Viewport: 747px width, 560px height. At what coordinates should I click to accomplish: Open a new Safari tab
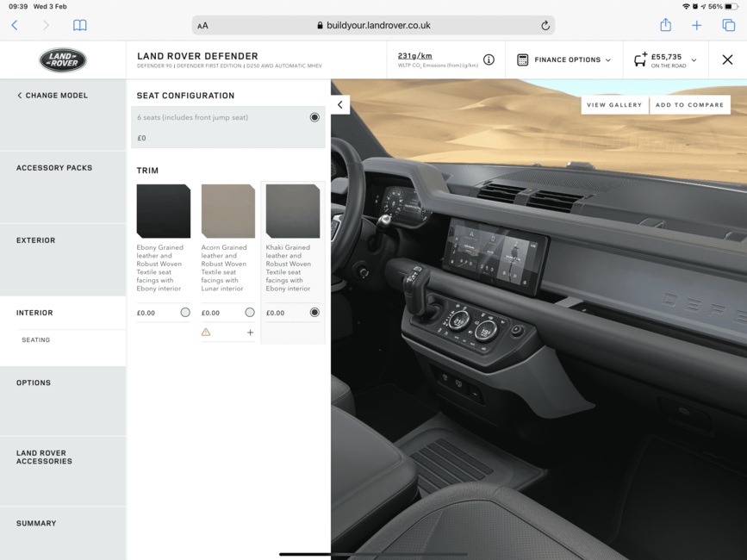click(696, 25)
